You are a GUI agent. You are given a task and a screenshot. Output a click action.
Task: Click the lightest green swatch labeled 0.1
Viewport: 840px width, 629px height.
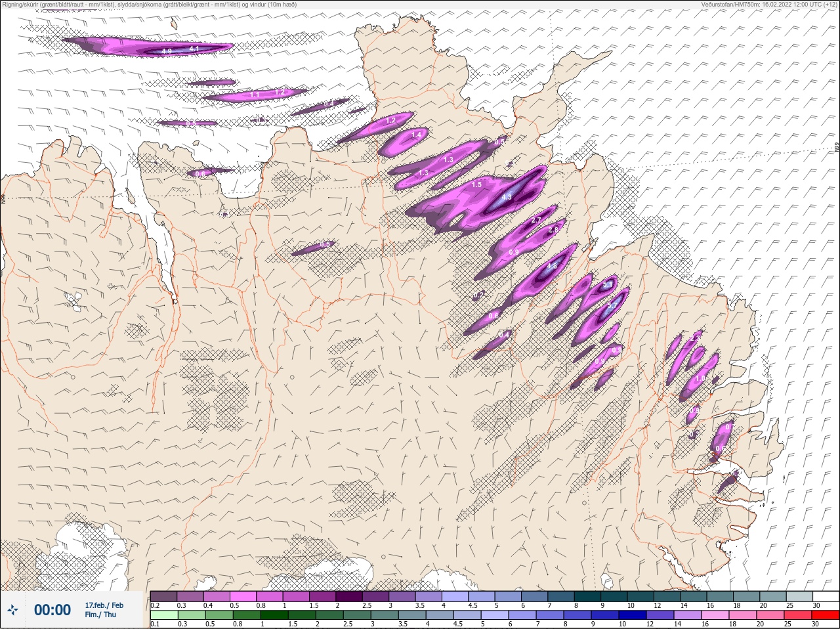click(x=163, y=615)
